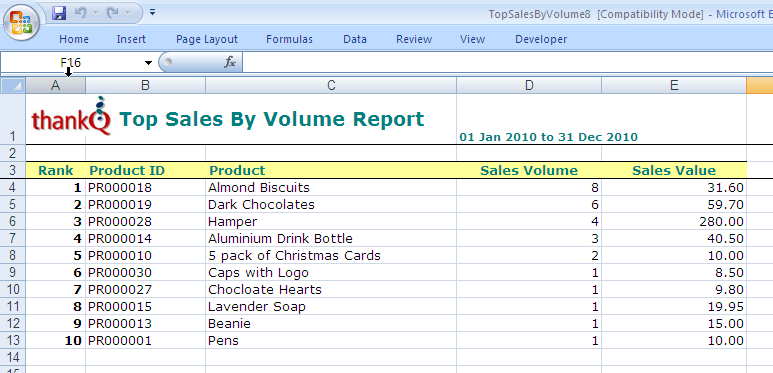Select column C header
Screen dimensions: 773x373
tap(331, 85)
